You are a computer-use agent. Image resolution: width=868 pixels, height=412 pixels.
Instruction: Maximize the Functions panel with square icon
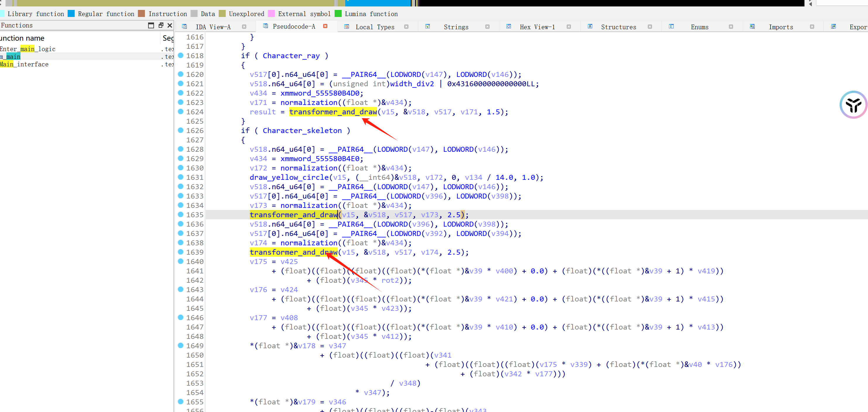pos(151,25)
